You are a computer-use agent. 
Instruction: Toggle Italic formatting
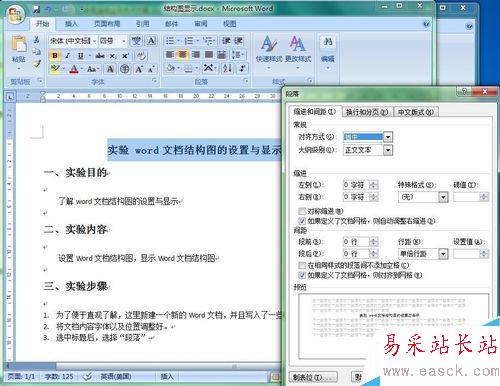click(x=68, y=55)
